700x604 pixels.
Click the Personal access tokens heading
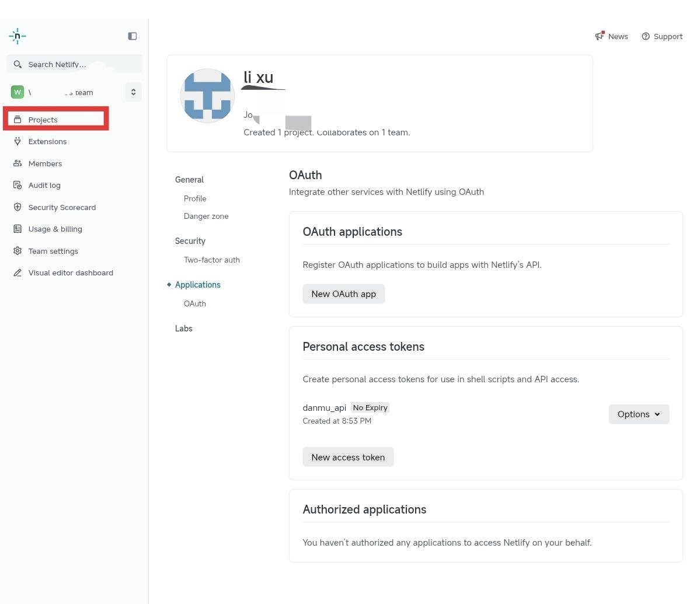(363, 347)
